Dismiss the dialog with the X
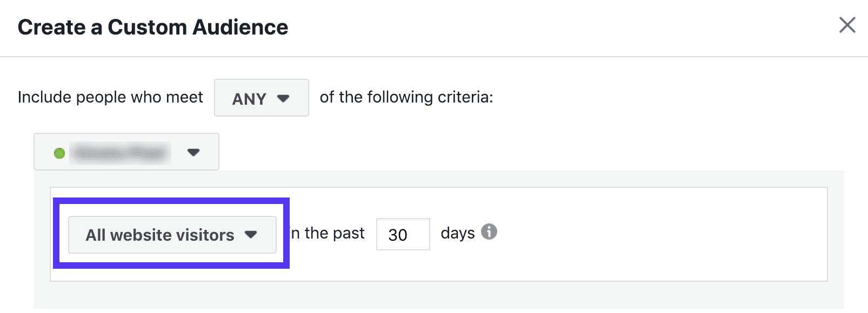 (x=846, y=26)
